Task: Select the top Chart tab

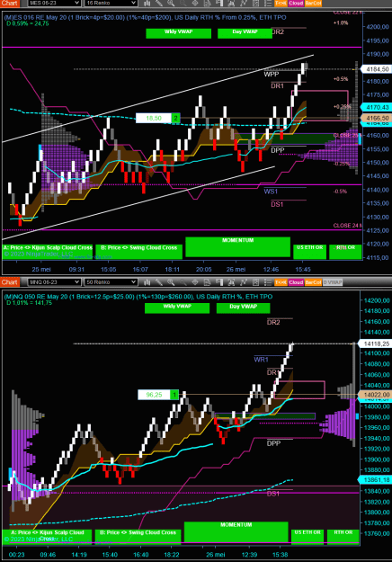Action: pyautogui.click(x=10, y=4)
